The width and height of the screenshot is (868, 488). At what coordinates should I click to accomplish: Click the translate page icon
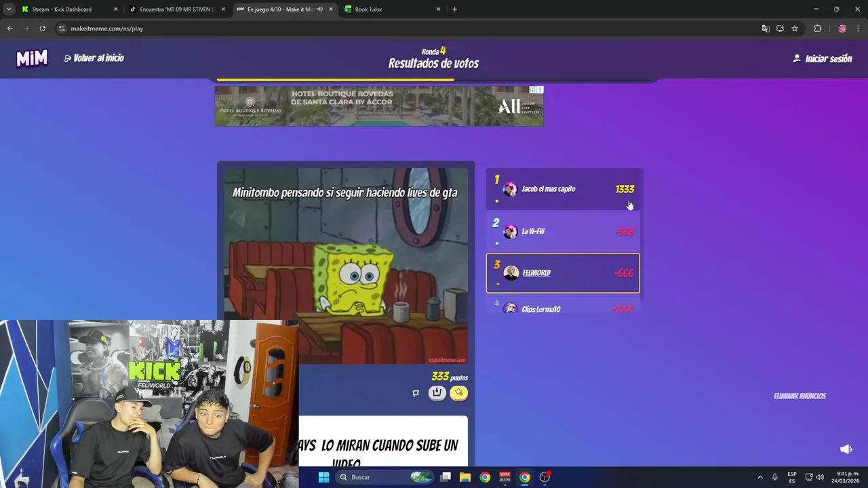pos(766,28)
